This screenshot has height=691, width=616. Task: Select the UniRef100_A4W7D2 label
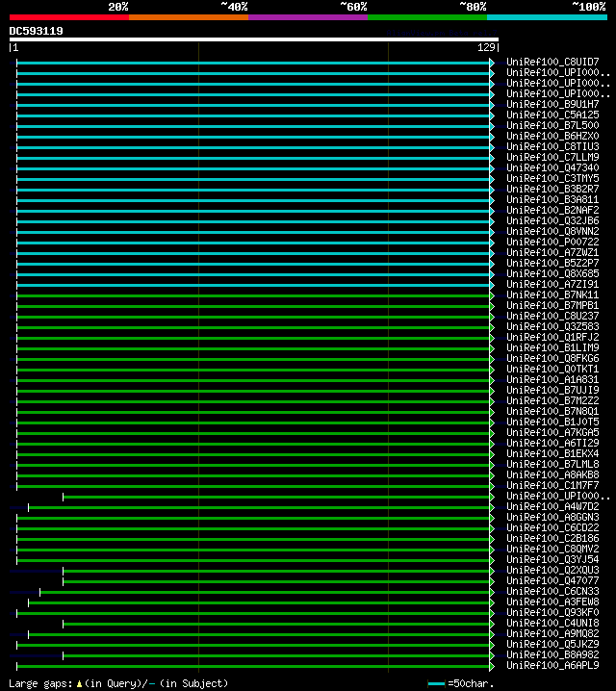pos(552,506)
